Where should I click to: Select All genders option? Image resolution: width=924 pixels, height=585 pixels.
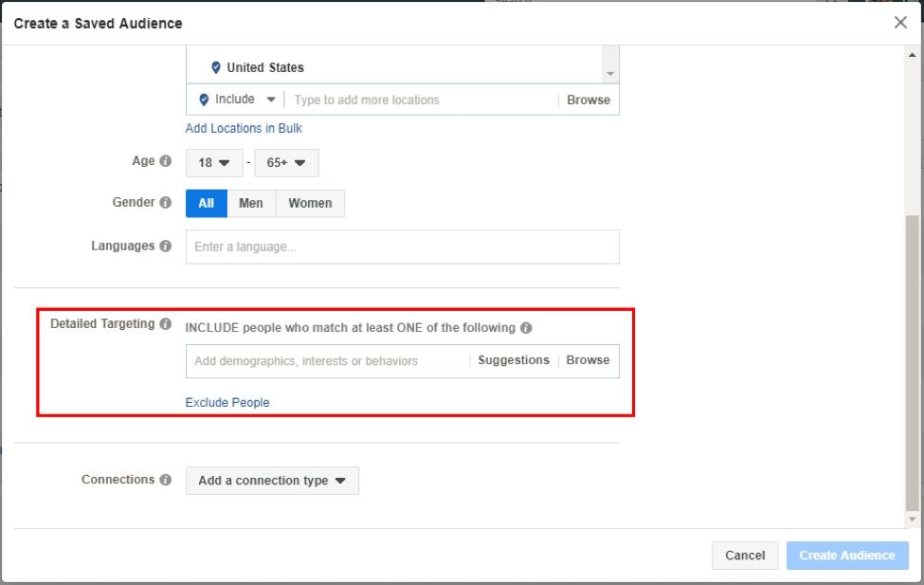click(x=206, y=204)
